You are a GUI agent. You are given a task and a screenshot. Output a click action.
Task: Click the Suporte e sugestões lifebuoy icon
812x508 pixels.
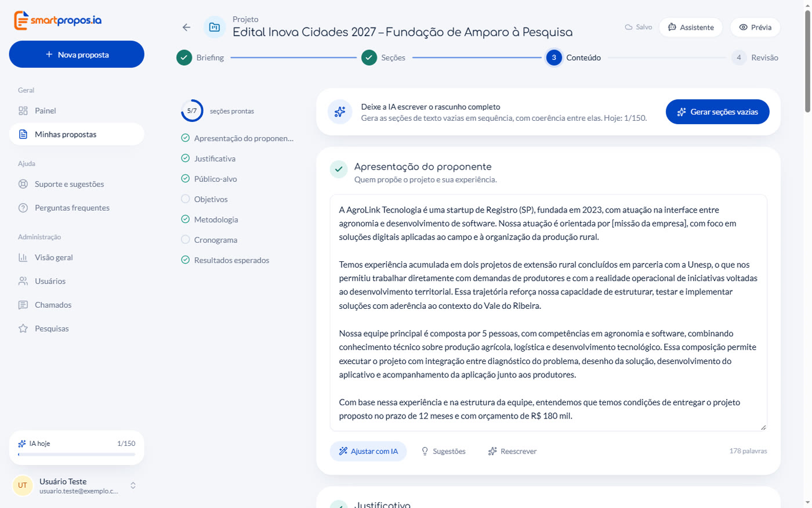point(23,184)
